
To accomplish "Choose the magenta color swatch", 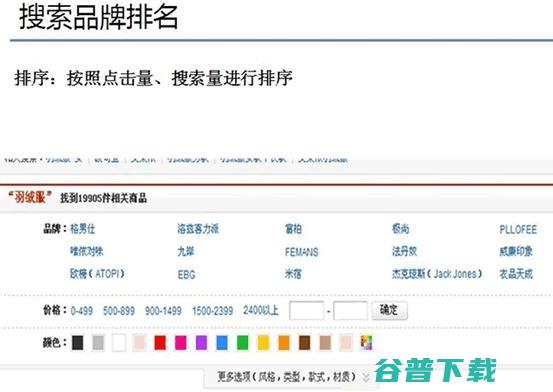I will 181,343.
